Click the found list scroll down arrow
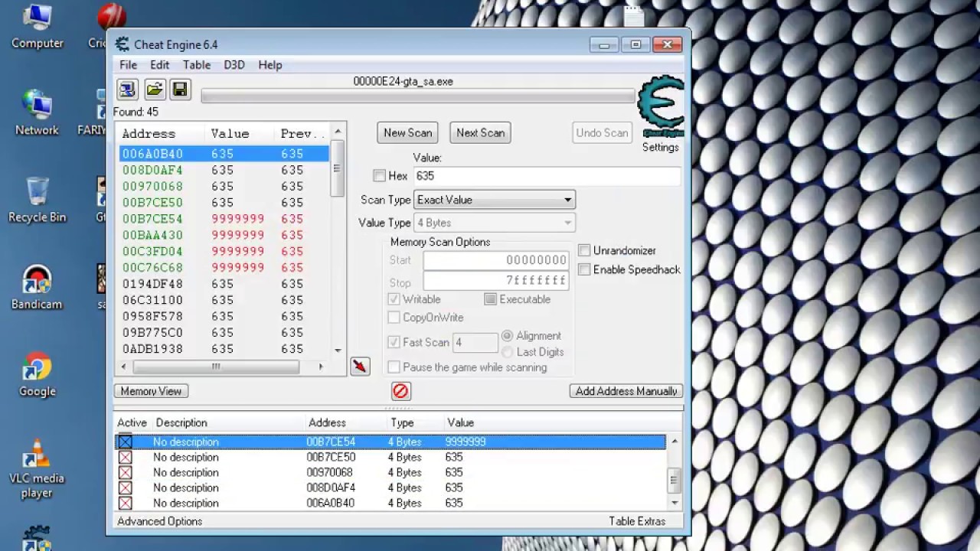Image resolution: width=980 pixels, height=551 pixels. coord(338,350)
